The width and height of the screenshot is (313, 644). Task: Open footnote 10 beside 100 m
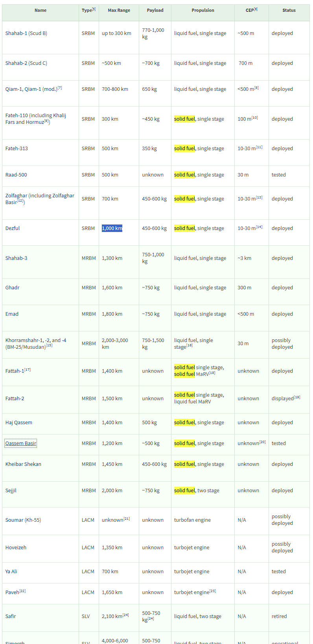click(x=255, y=118)
